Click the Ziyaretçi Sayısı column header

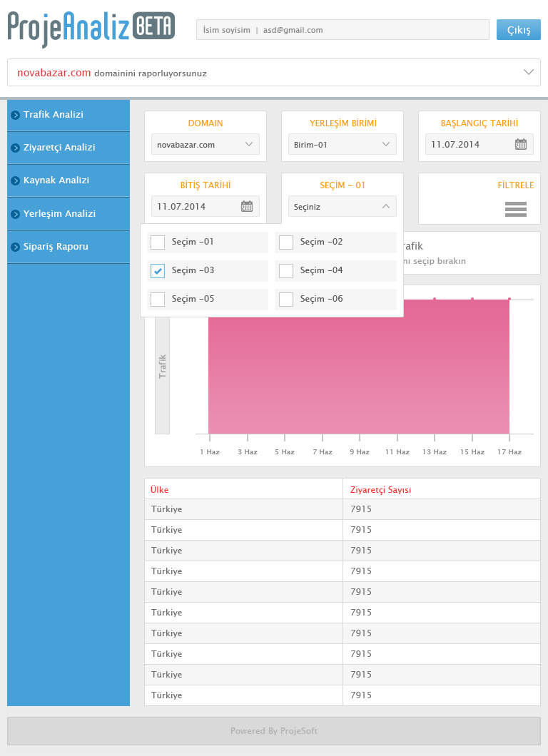(381, 490)
